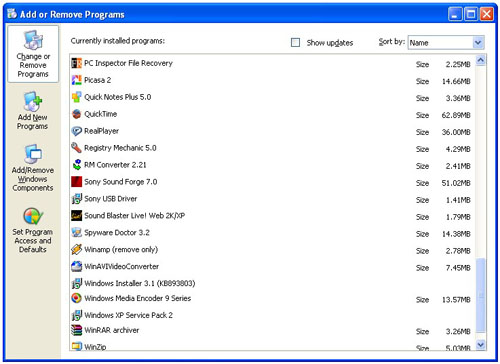
Task: Select PC Inspector File Recovery entry
Action: click(x=272, y=63)
